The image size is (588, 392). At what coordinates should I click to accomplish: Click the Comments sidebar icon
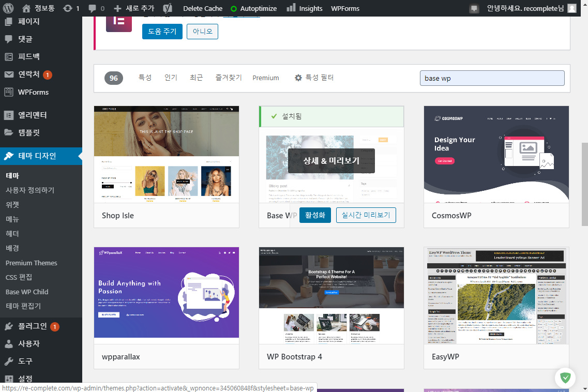pyautogui.click(x=9, y=39)
